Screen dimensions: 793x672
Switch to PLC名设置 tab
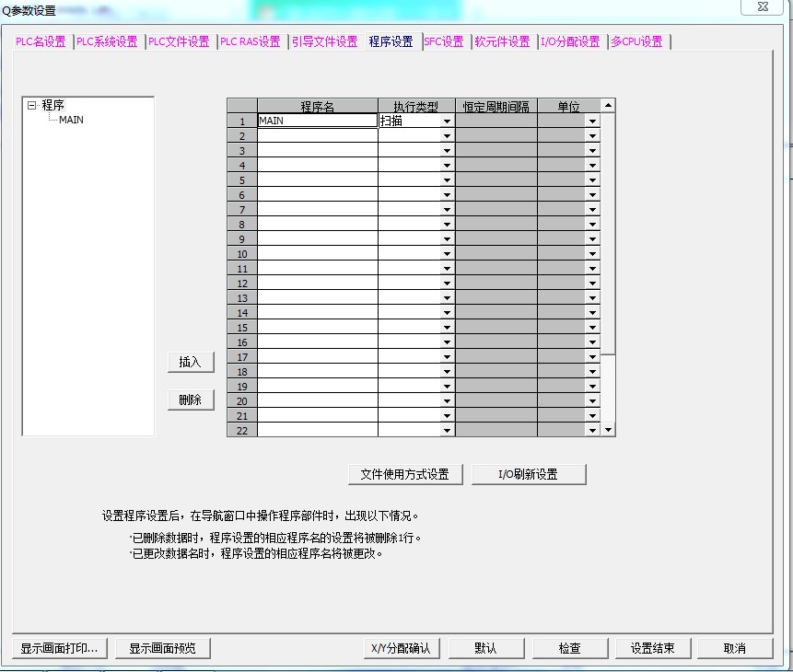pyautogui.click(x=41, y=41)
